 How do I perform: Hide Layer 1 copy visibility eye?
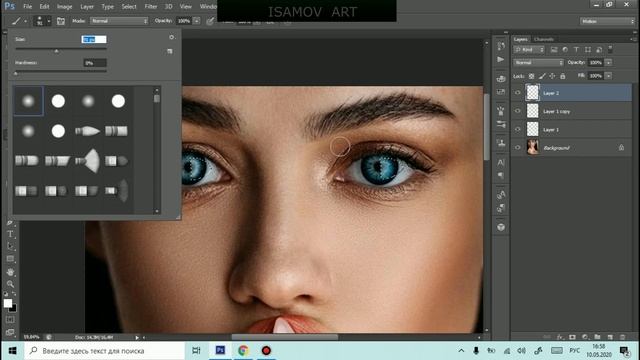[x=518, y=111]
